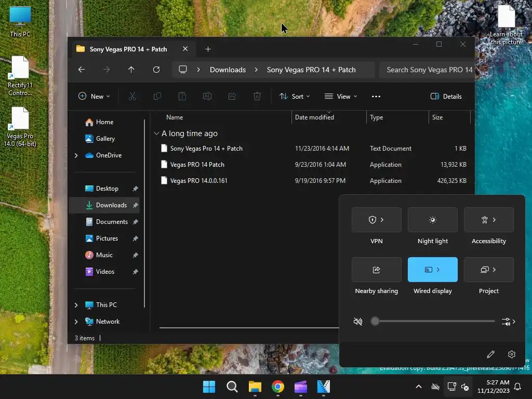This screenshot has width=532, height=399.
Task: Launch Google Chrome from taskbar
Action: pos(278,387)
